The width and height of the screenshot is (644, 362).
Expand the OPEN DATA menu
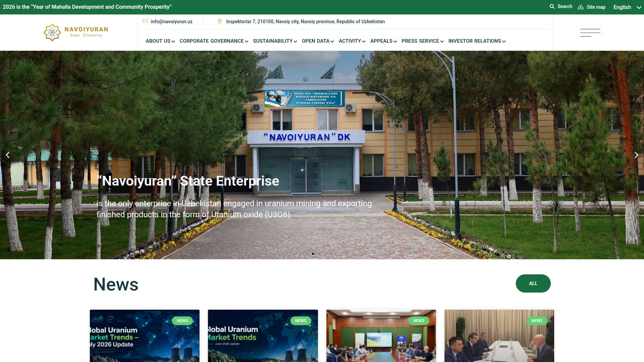click(318, 41)
